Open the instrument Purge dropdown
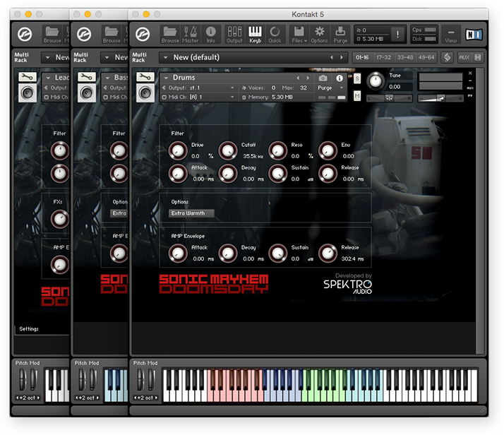Image resolution: width=504 pixels, height=435 pixels. (x=331, y=88)
